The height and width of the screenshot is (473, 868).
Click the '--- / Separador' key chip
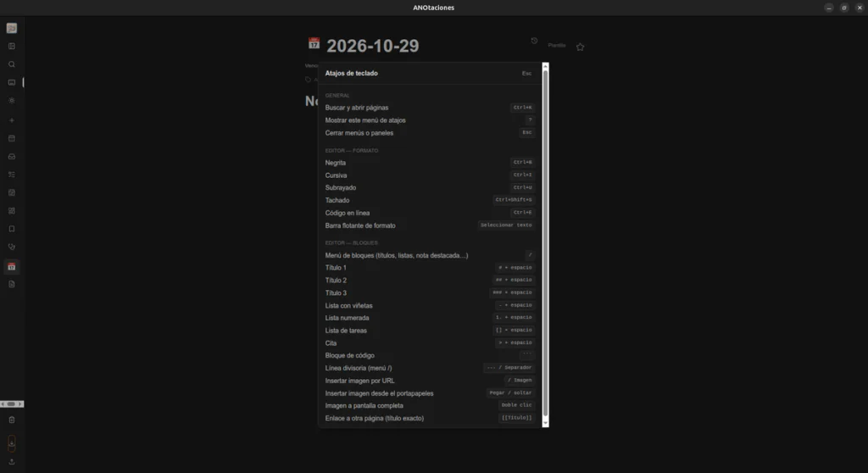point(509,368)
